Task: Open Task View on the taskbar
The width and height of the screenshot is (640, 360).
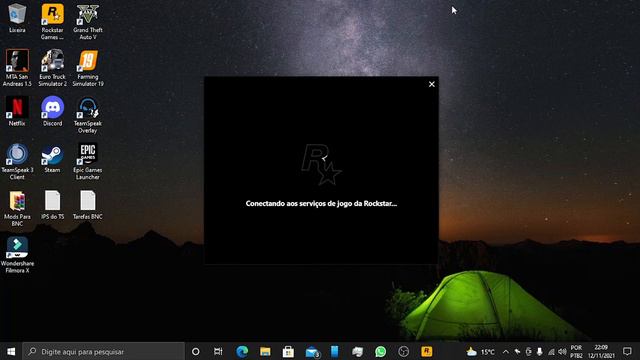Action: [218, 351]
